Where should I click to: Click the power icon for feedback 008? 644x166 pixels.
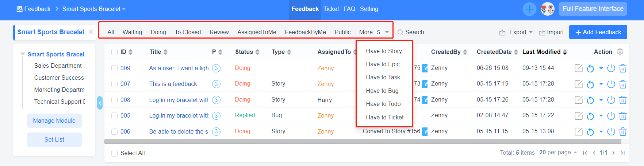point(611,100)
